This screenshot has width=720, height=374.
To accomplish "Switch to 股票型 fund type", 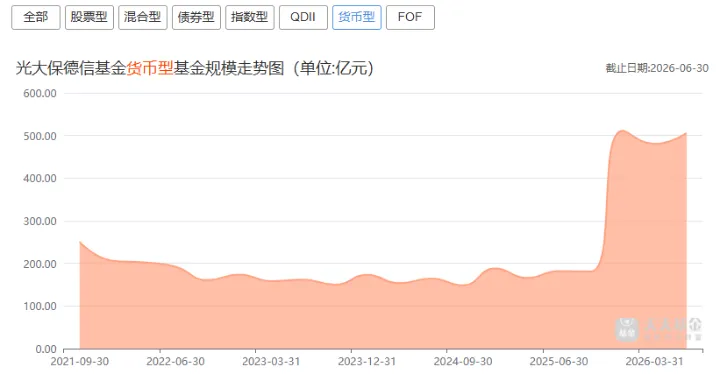I will pyautogui.click(x=89, y=17).
